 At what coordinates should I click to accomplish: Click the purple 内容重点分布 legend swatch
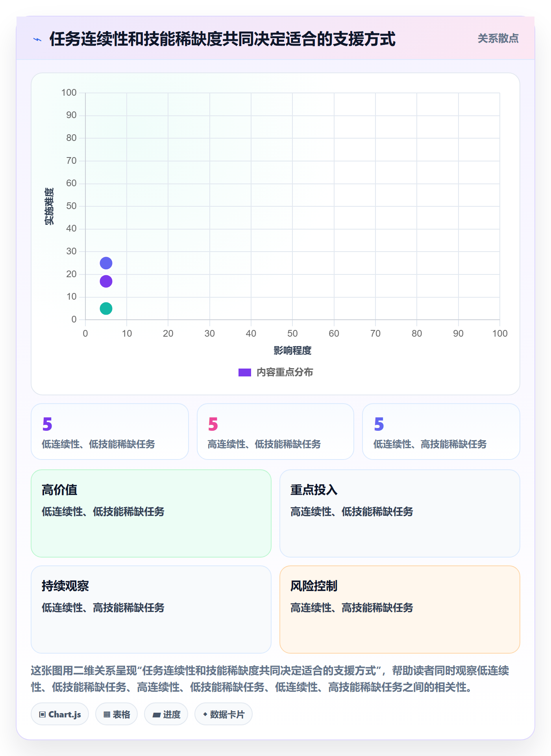(245, 372)
